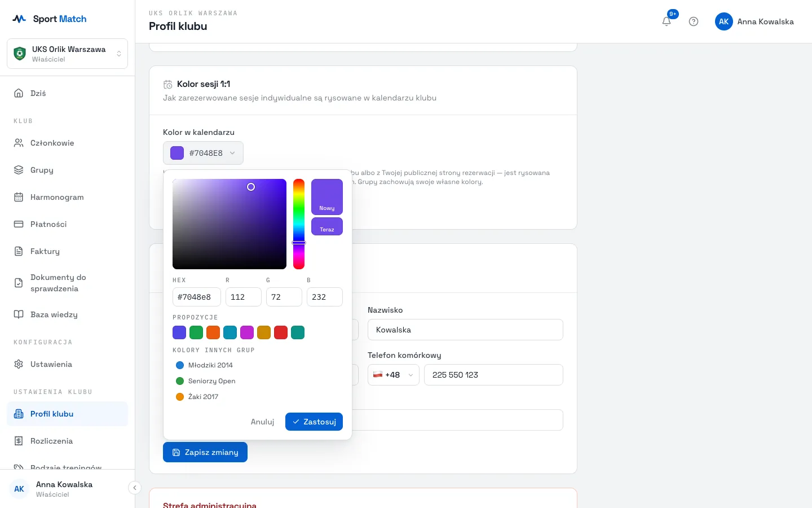Open the +48 country code dropdown
The image size is (812, 508).
click(x=394, y=375)
